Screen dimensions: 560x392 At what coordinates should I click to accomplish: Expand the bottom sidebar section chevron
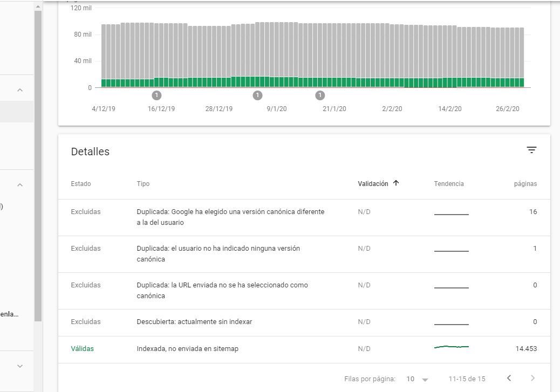click(20, 366)
